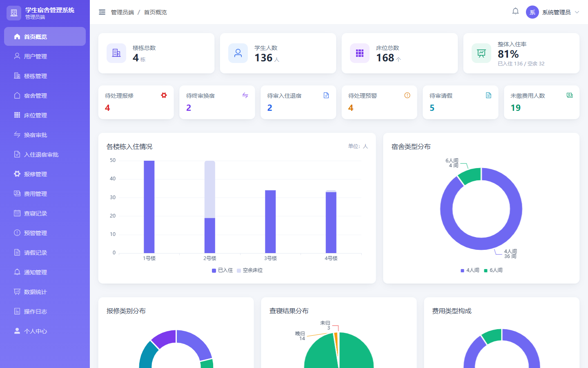The height and width of the screenshot is (368, 588).
Task: Click the warning icon on 待处理预警 card
Action: pyautogui.click(x=407, y=95)
